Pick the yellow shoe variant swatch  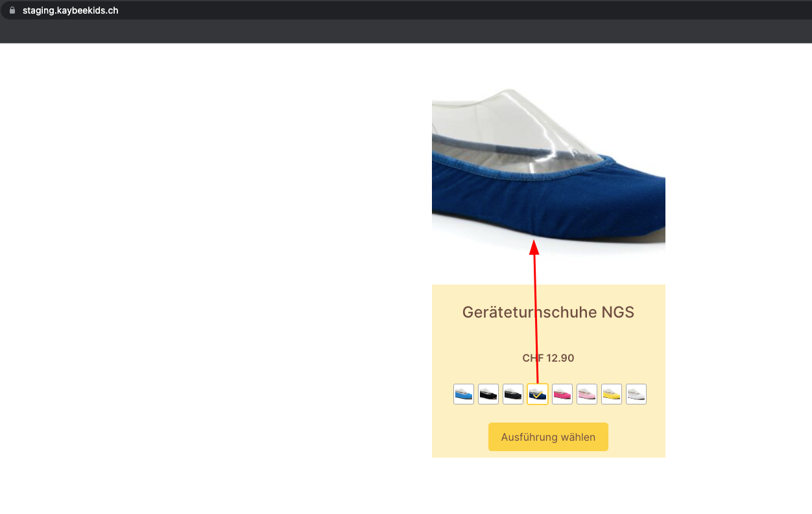click(612, 394)
